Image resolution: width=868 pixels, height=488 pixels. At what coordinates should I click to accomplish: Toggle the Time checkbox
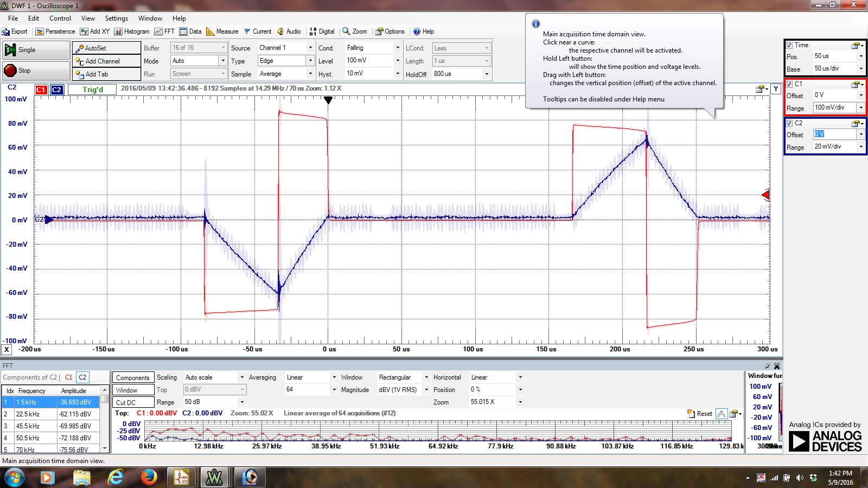789,45
